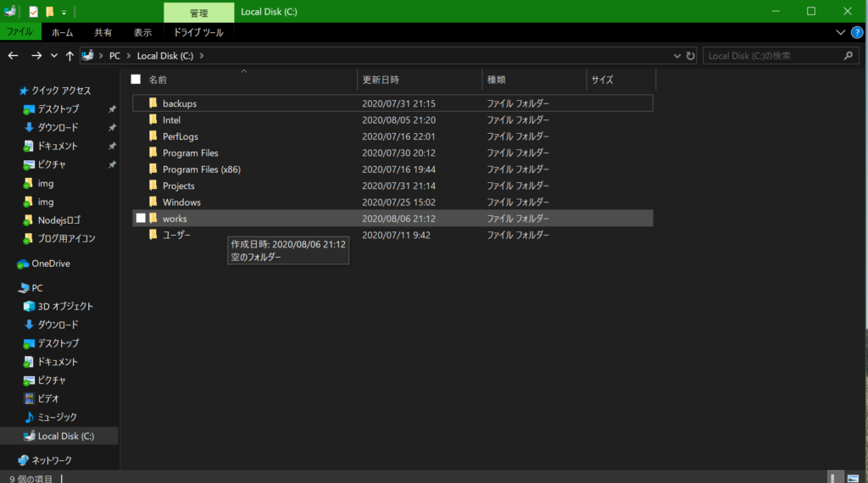Toggle the select-all checkbox in header
Viewport: 868px width, 483px height.
(x=136, y=80)
